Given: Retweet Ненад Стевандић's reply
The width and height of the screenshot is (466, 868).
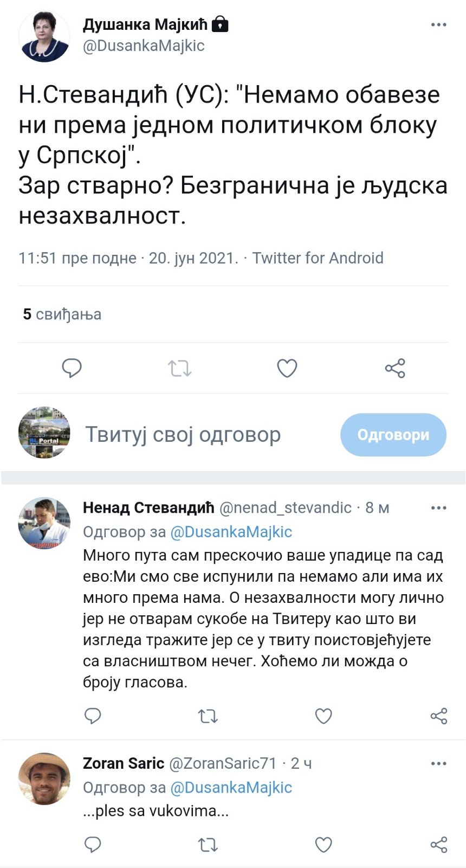Looking at the screenshot, I should [x=208, y=716].
